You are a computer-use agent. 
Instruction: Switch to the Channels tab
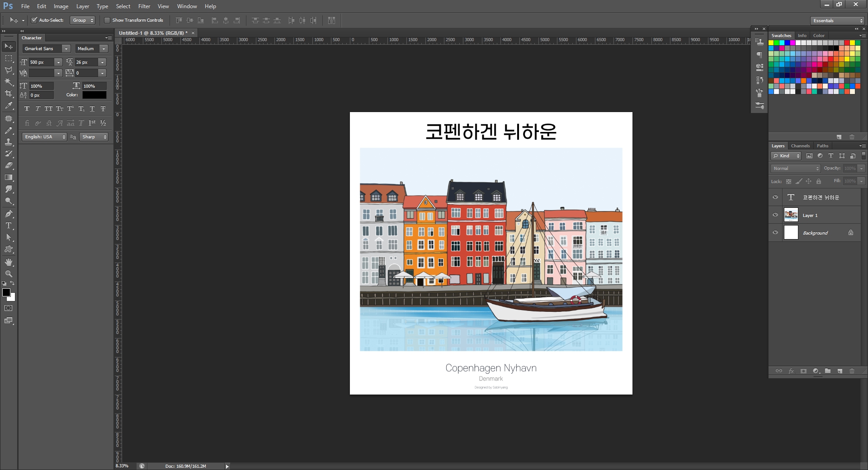[800, 146]
